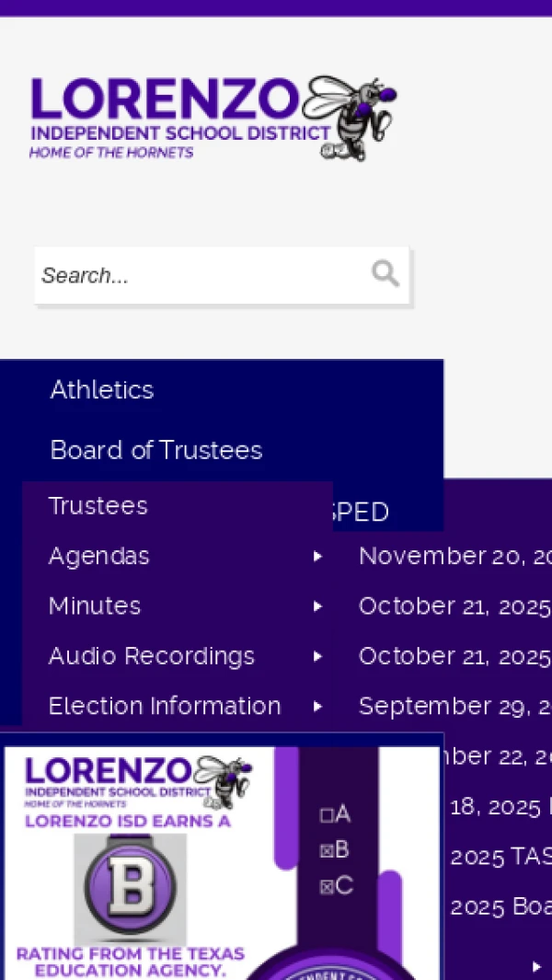Click the search magnifier icon
This screenshot has width=552, height=980.
coord(385,273)
